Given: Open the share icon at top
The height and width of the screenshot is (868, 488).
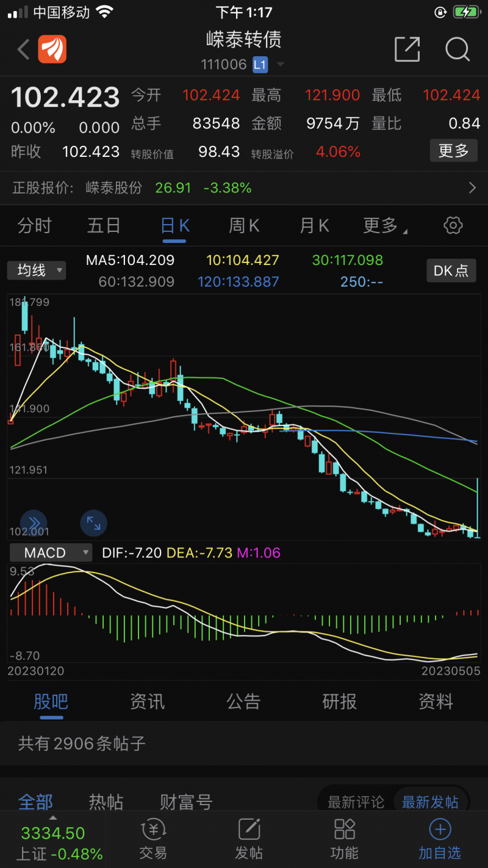Looking at the screenshot, I should click(x=407, y=49).
